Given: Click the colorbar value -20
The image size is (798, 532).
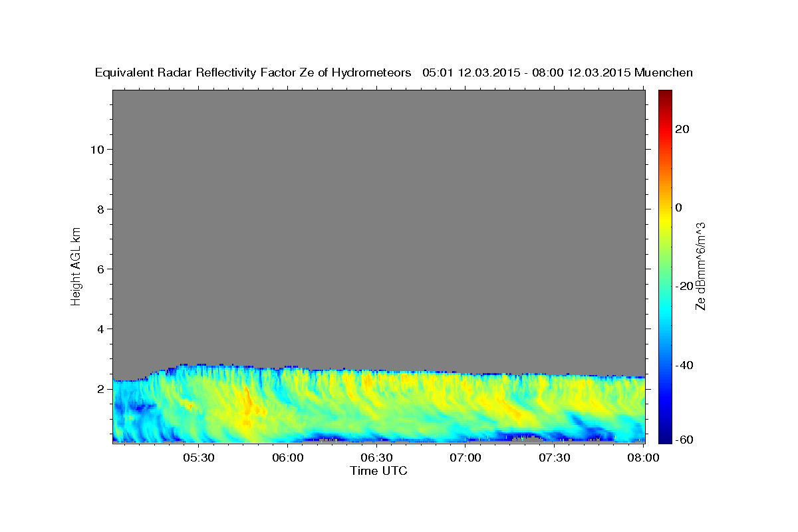Looking at the screenshot, I should (684, 286).
